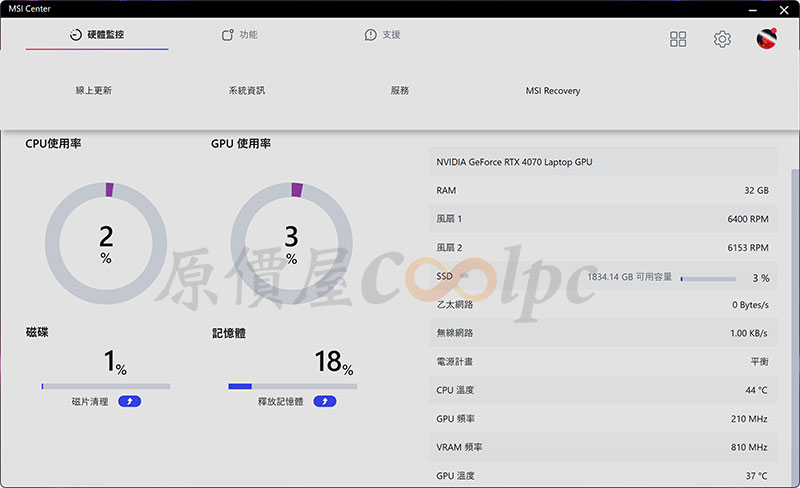
Task: Click the CPU使用率 heading
Action: click(x=53, y=144)
